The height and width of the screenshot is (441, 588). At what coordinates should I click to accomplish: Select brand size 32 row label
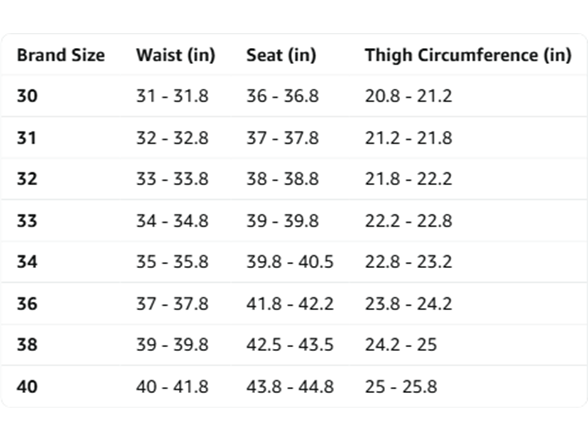[27, 179]
